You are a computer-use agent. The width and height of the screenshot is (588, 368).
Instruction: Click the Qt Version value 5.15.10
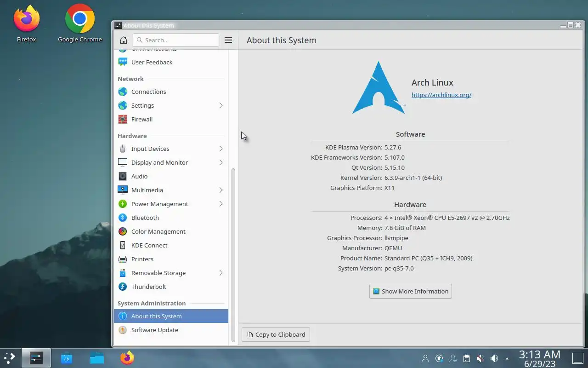[x=395, y=167]
